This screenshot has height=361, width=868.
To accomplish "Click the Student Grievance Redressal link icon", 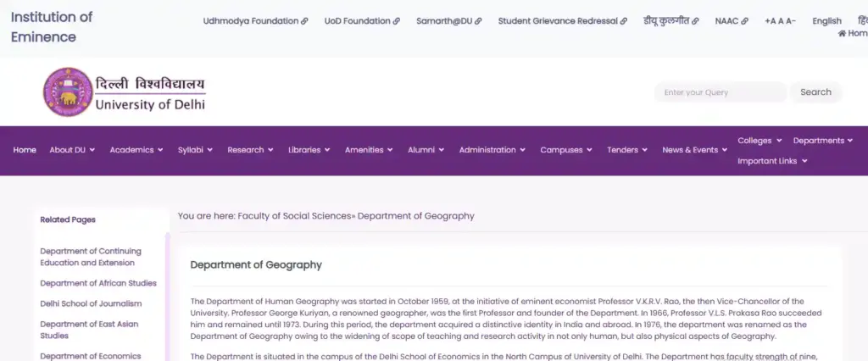I will [624, 21].
